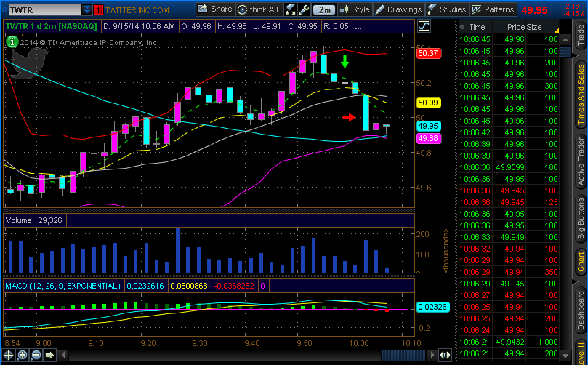This screenshot has width=588, height=365.
Task: Click the 50.09 yellow price bubble
Action: click(429, 103)
